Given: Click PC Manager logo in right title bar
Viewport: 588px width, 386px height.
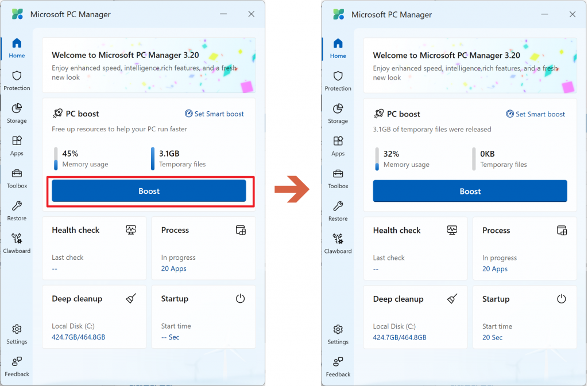Looking at the screenshot, I should (338, 14).
